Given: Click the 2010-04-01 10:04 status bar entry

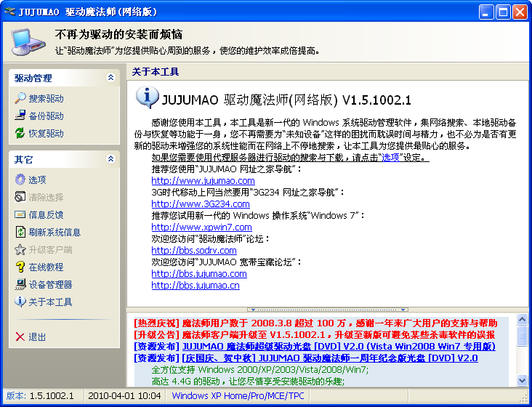Looking at the screenshot, I should pos(124,396).
